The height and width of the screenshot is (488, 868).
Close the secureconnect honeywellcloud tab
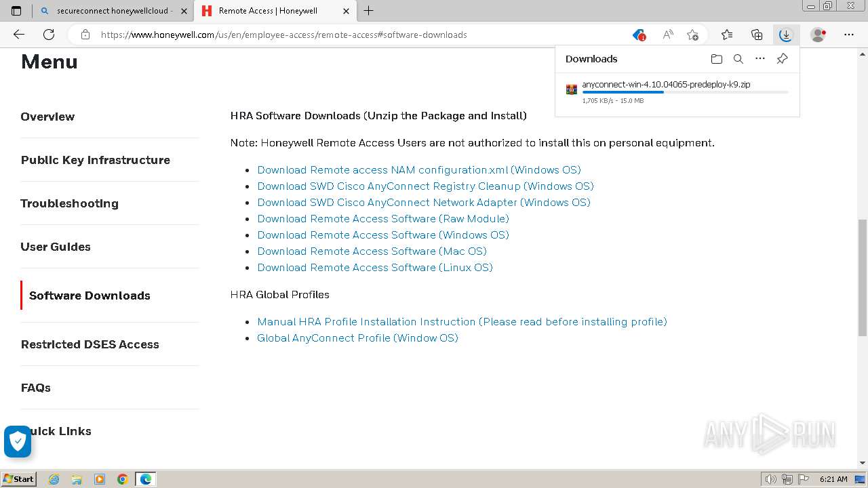(x=184, y=11)
